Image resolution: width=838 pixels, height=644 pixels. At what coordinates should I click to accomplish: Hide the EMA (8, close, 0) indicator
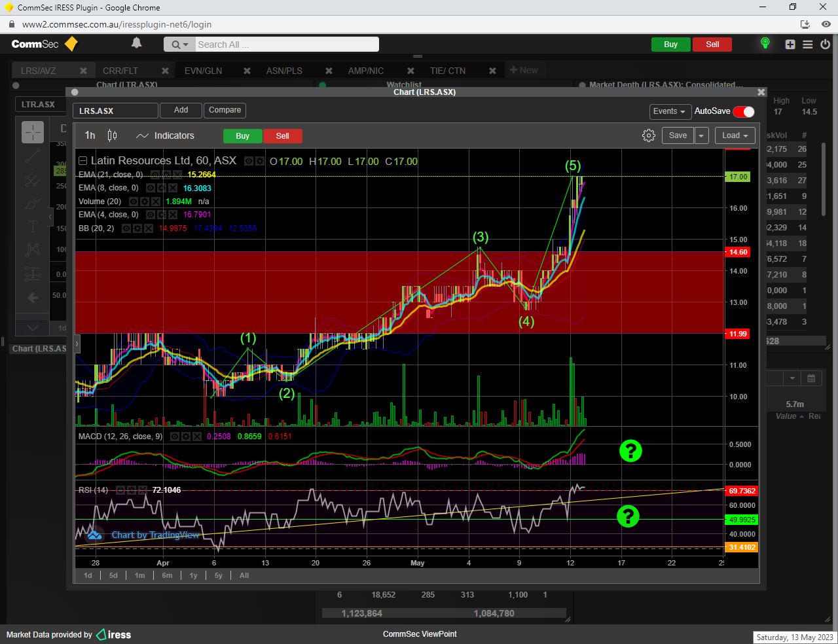(x=151, y=188)
